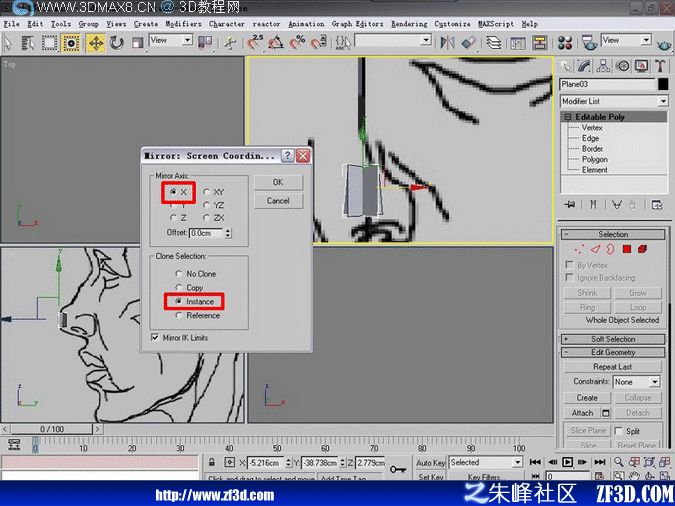This screenshot has height=506, width=675.
Task: Activate the Select and Scale tool
Action: point(137,43)
